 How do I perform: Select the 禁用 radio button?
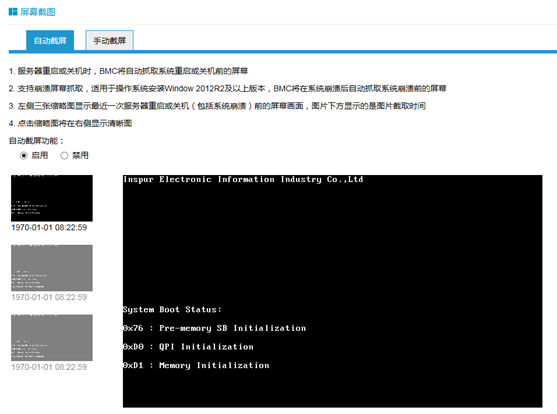pos(64,156)
